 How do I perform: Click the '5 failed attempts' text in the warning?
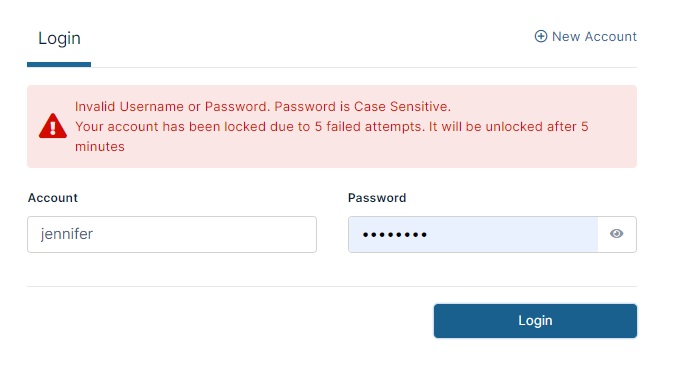[368, 127]
